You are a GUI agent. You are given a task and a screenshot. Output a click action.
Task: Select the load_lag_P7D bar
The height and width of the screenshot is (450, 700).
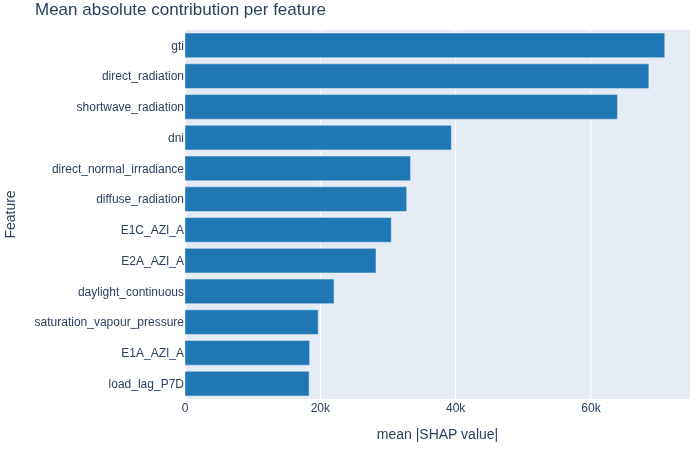[x=247, y=383]
